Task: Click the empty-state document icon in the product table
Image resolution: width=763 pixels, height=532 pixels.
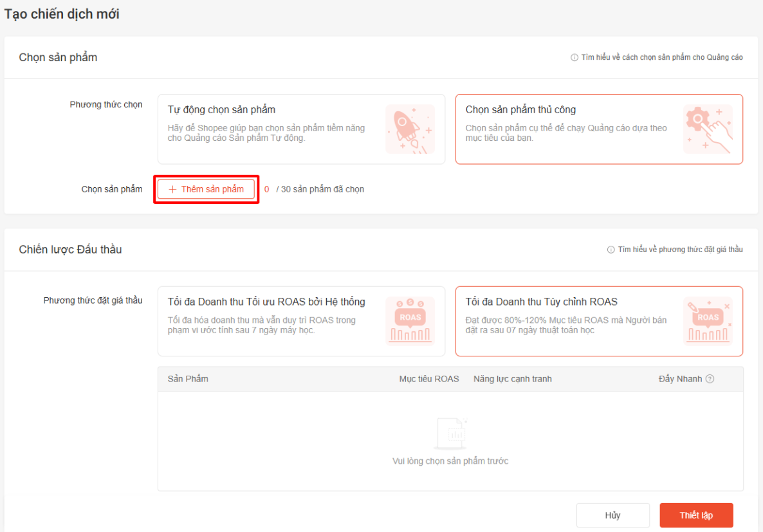Action: point(450,434)
